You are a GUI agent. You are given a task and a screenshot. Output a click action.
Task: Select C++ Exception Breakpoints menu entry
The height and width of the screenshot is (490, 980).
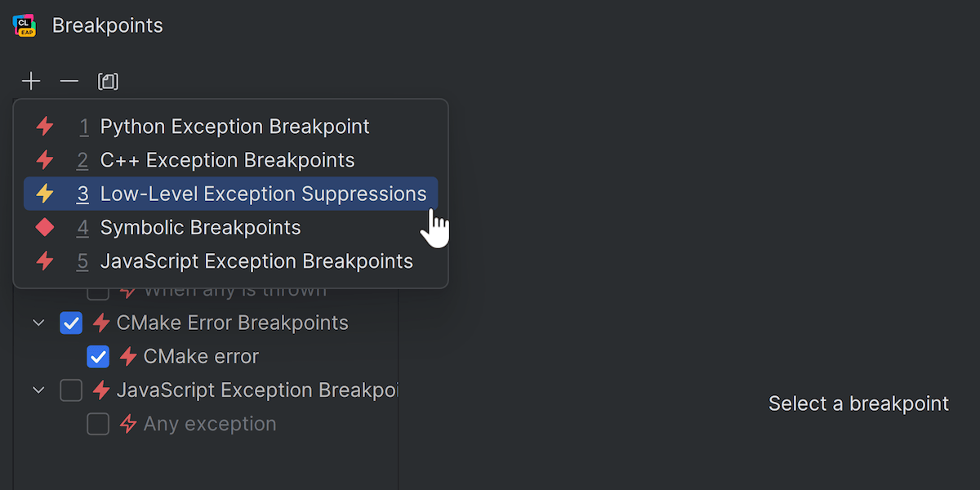(x=227, y=160)
